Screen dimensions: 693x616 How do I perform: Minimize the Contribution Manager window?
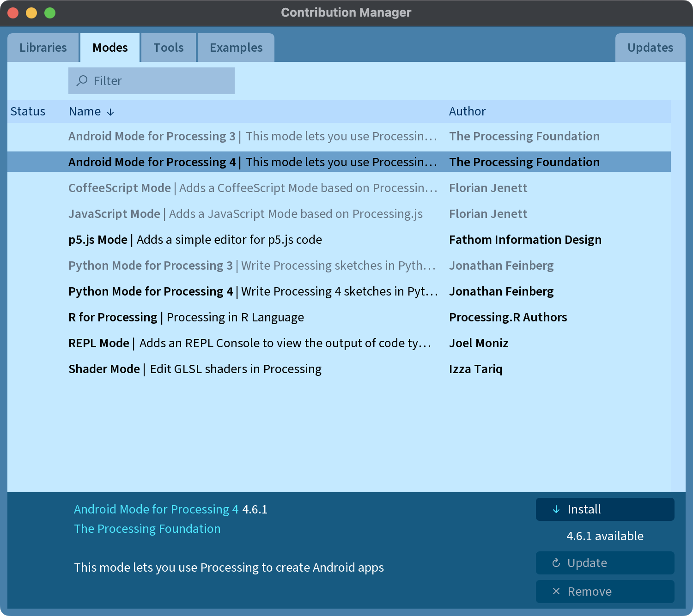31,13
